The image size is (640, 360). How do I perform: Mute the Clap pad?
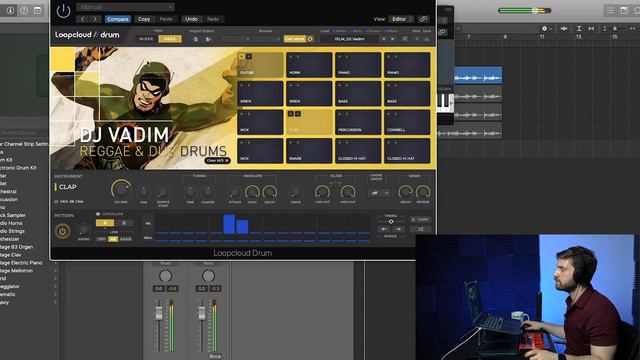point(291,114)
